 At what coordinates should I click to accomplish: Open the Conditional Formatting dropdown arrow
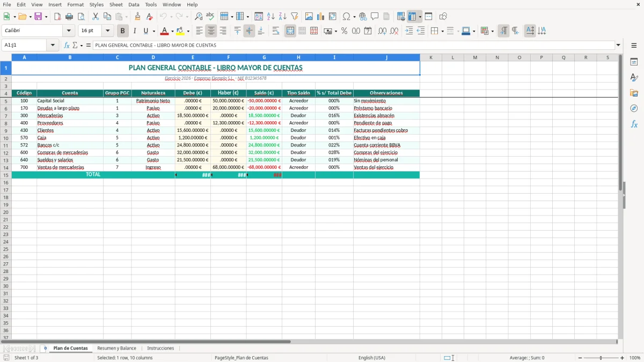493,31
